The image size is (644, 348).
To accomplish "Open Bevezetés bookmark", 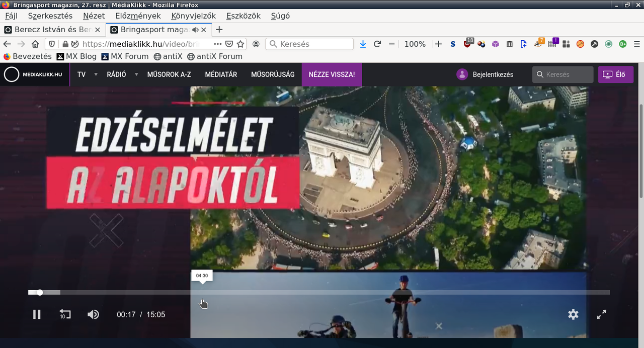I will point(27,56).
